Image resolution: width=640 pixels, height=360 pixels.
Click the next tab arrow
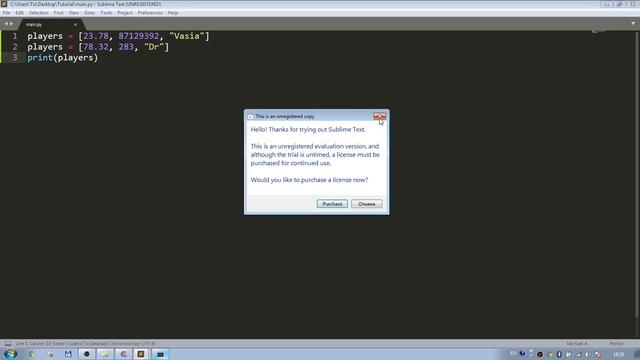(x=11, y=24)
